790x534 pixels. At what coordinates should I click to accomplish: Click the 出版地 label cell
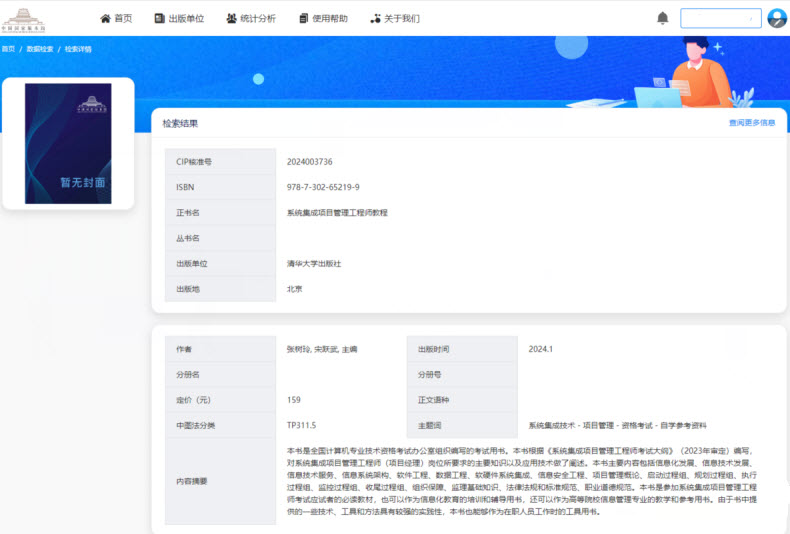click(x=220, y=289)
